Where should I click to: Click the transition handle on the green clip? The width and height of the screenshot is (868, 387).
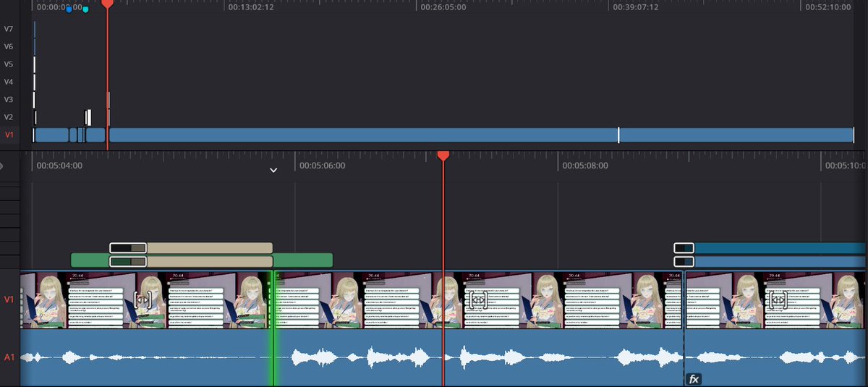[x=128, y=261]
